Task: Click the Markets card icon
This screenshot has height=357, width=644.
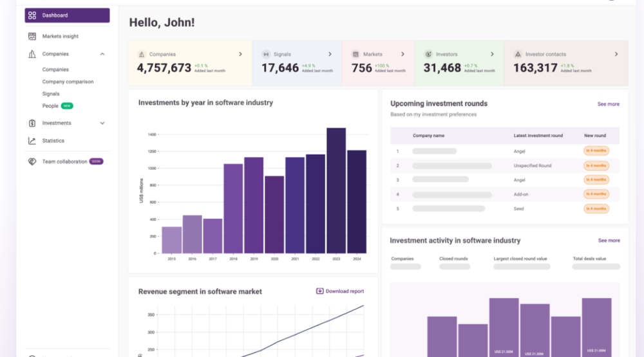Action: coord(355,54)
